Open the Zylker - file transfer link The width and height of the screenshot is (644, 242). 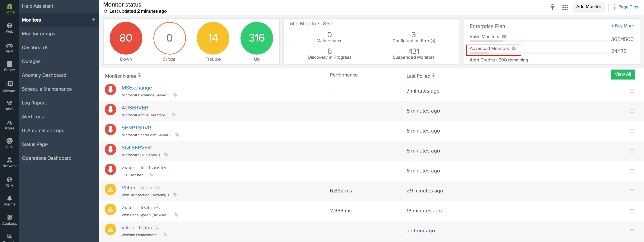[144, 168]
